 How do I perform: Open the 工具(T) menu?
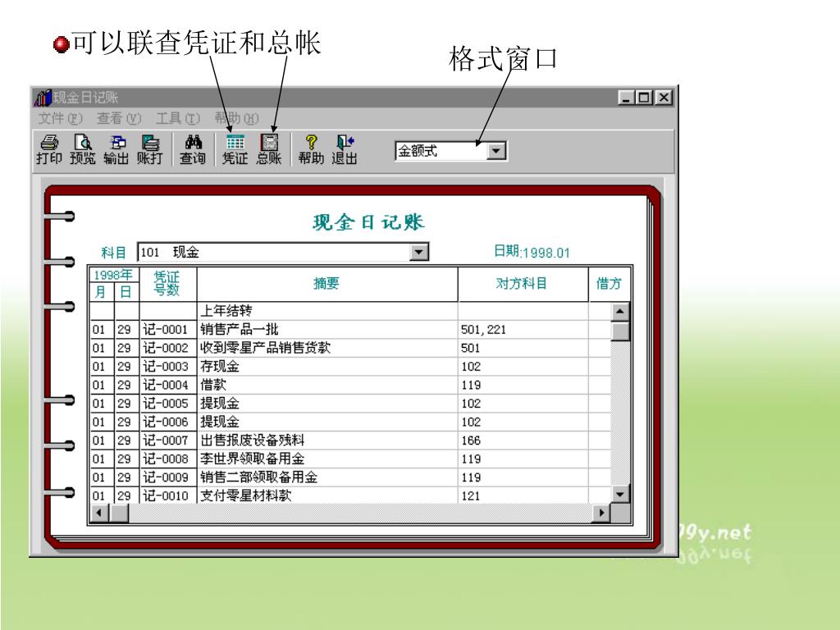178,118
